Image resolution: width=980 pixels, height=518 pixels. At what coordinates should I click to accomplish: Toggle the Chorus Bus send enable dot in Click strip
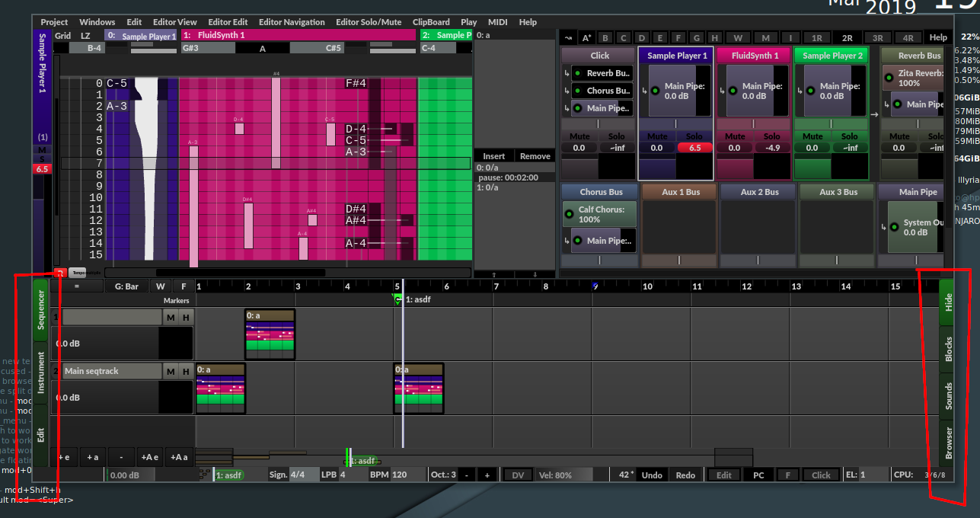pos(577,91)
